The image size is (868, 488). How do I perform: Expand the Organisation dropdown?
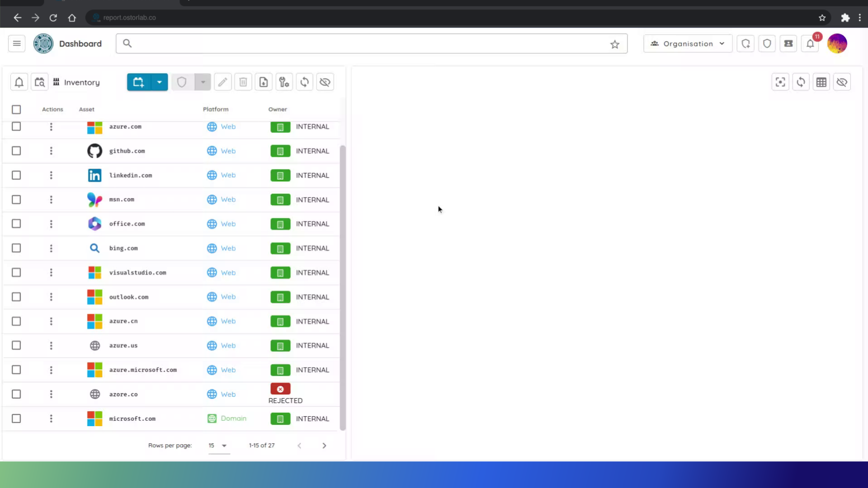(688, 44)
